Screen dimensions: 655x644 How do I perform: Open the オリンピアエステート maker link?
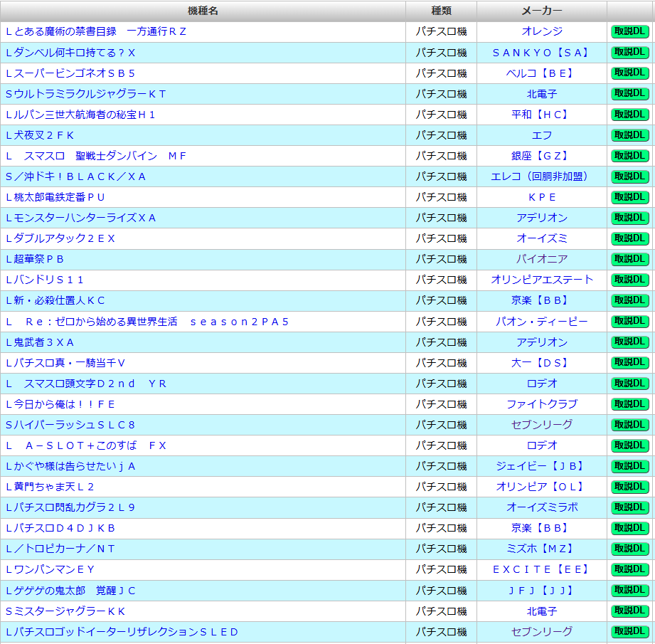542,280
